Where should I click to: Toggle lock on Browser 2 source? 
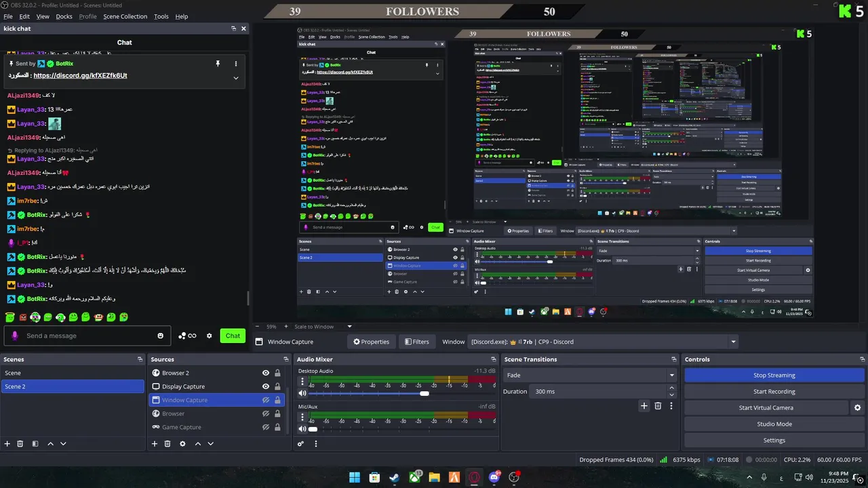pyautogui.click(x=277, y=373)
